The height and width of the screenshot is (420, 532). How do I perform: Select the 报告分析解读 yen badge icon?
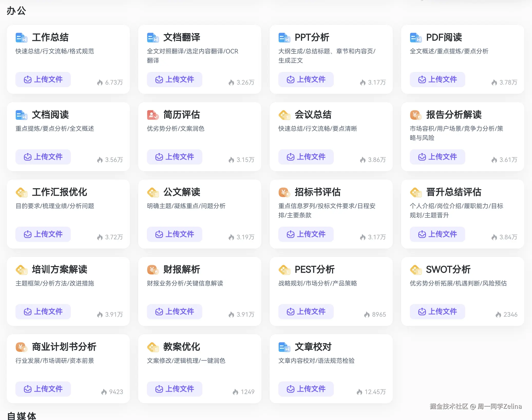tap(416, 115)
